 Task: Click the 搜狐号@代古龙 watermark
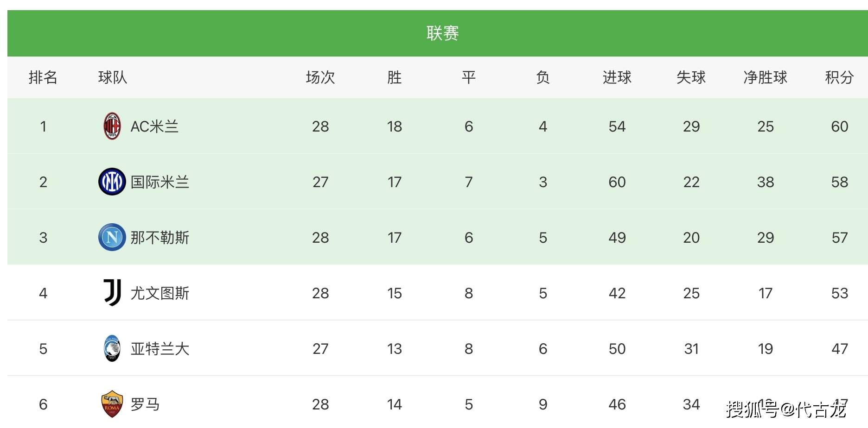tap(786, 409)
